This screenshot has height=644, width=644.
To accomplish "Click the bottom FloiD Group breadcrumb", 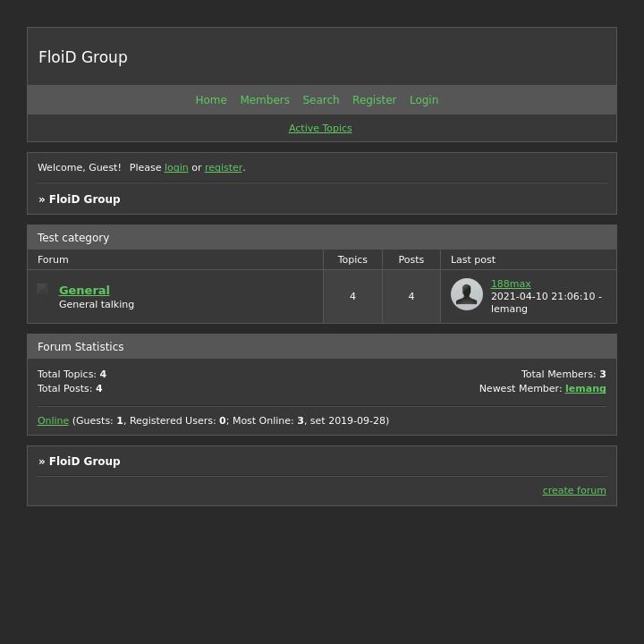I will tap(84, 462).
